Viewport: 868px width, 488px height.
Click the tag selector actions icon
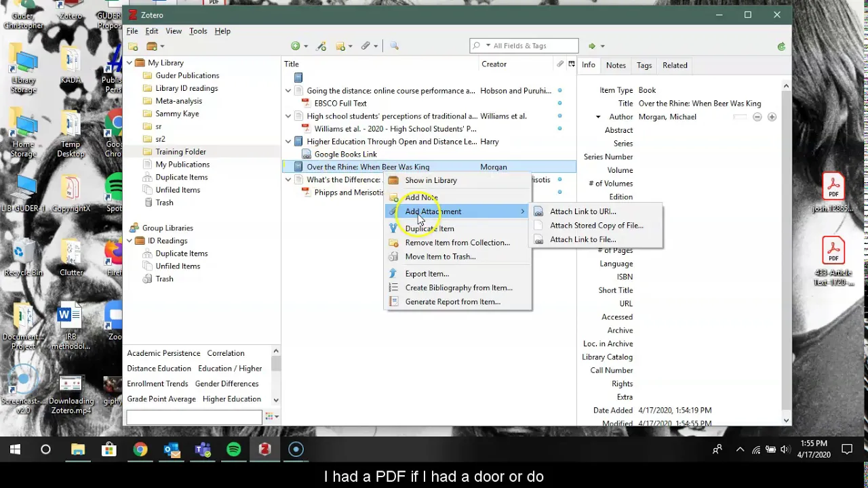tap(270, 416)
